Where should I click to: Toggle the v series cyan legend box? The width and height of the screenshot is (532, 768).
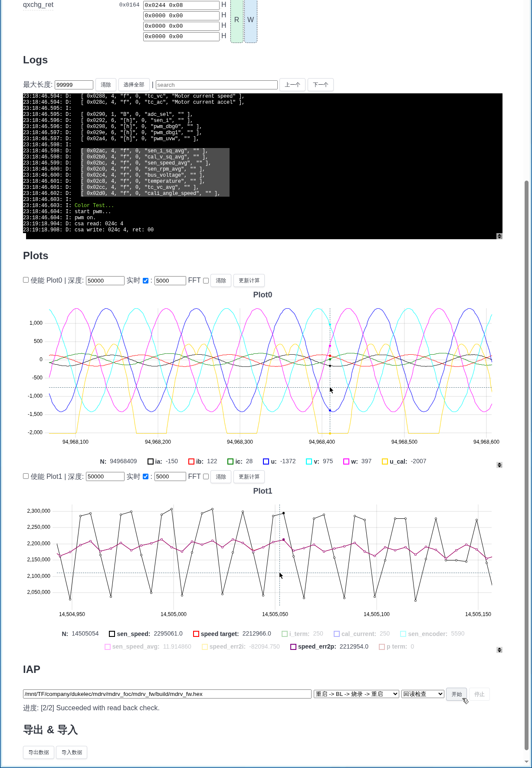tap(309, 461)
